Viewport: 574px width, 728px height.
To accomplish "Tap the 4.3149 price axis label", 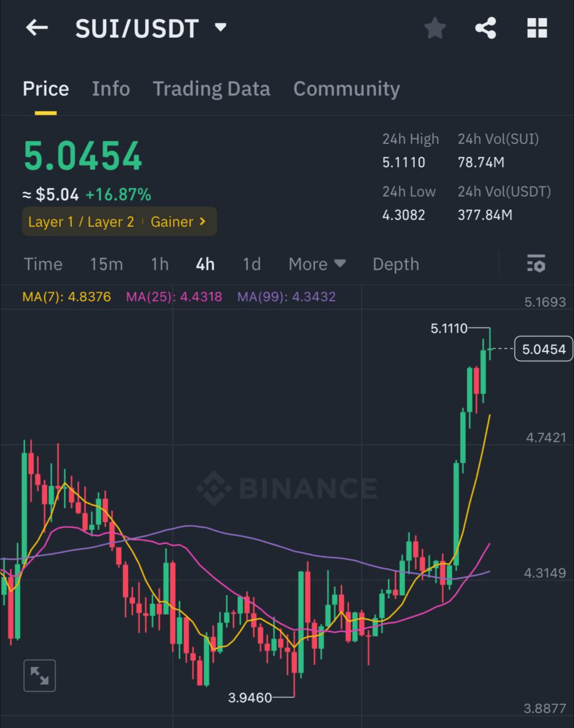I will (545, 573).
